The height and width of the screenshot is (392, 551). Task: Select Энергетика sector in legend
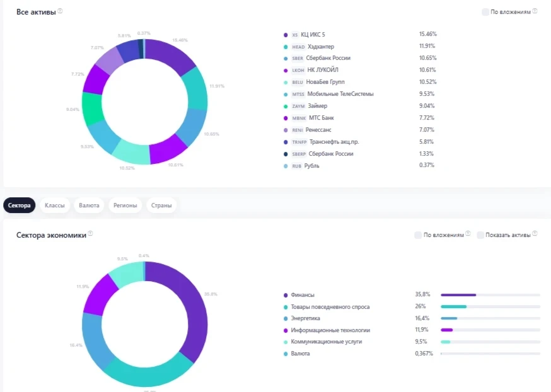coord(305,318)
